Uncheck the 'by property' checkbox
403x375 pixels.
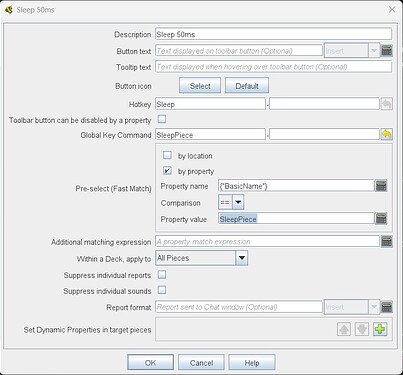[167, 171]
